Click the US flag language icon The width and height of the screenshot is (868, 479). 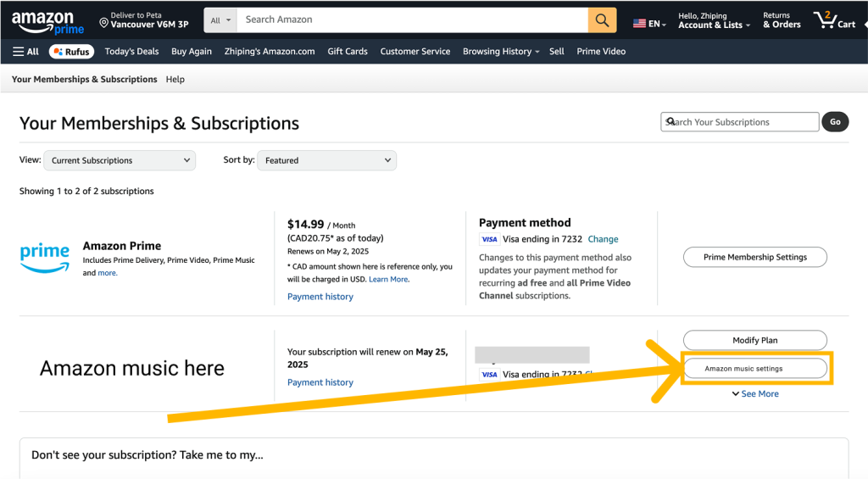tap(639, 23)
